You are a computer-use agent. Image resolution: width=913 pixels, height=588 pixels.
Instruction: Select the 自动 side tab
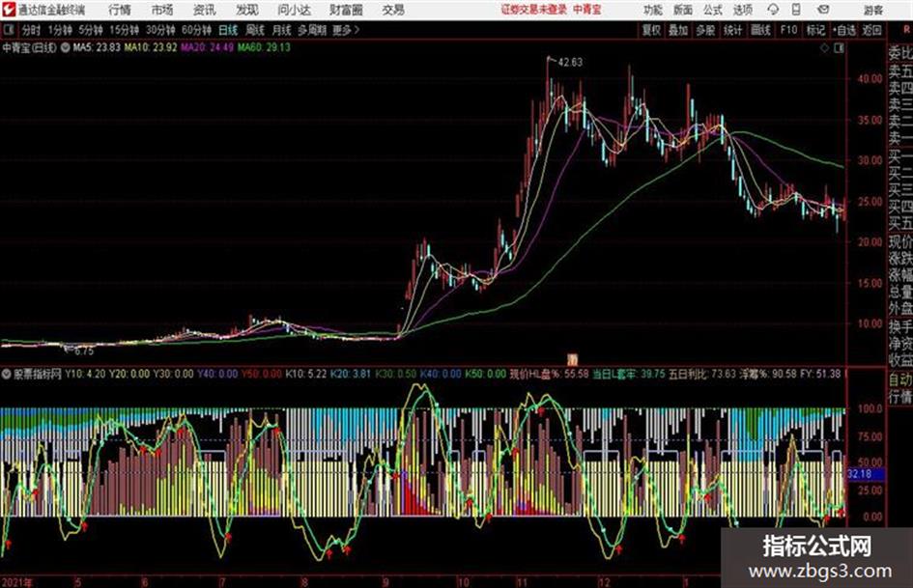point(899,379)
